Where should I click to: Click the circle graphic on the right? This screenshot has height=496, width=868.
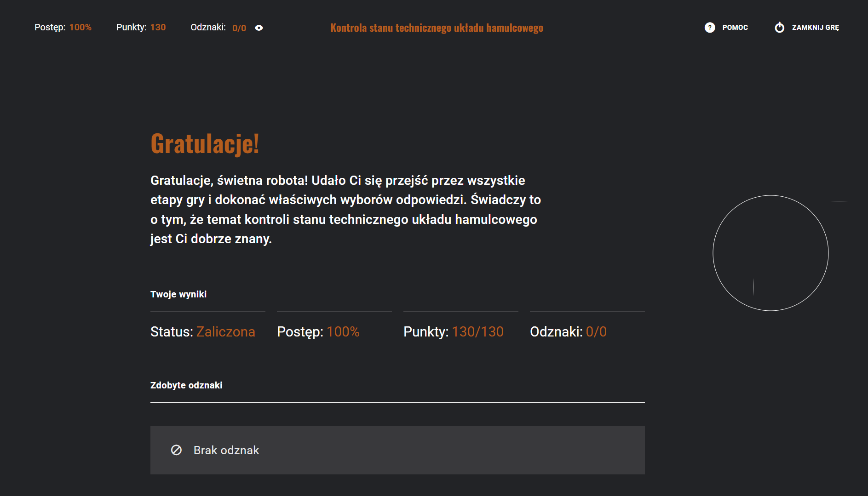770,253
